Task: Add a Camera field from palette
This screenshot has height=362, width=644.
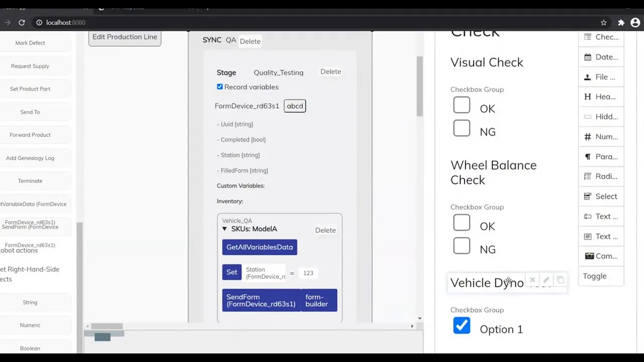Action: [601, 256]
